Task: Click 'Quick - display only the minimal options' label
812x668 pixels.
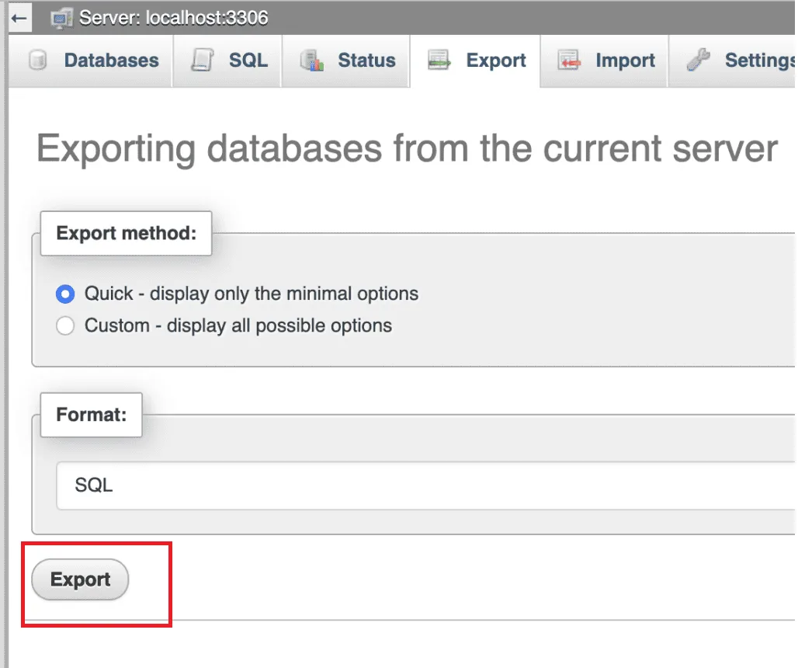Action: click(x=252, y=294)
